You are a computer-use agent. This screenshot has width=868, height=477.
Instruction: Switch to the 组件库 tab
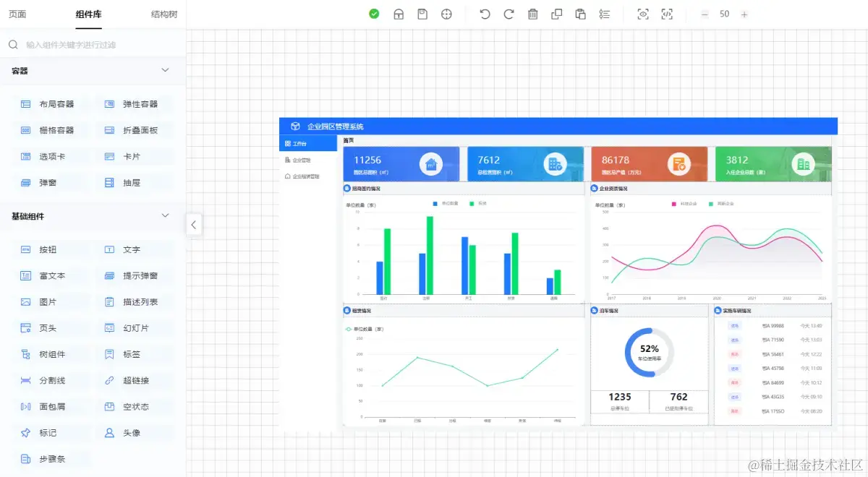coord(89,14)
